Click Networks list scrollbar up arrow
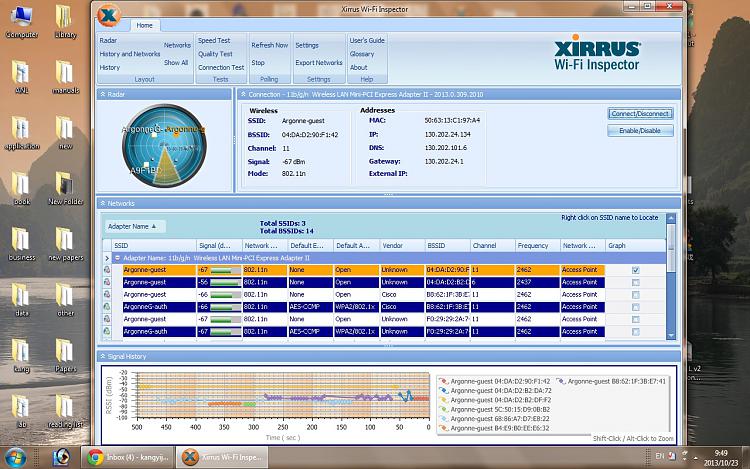Screen dimensions: 750x469 click(671, 218)
